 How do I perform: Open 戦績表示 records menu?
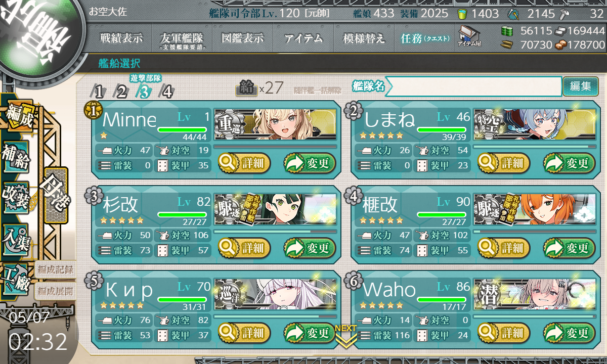121,38
